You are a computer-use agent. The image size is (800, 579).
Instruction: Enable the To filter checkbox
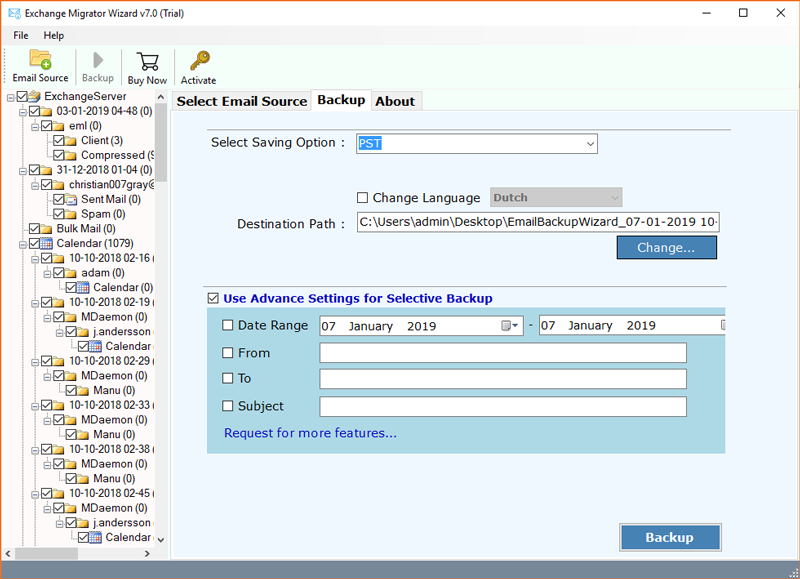point(228,378)
